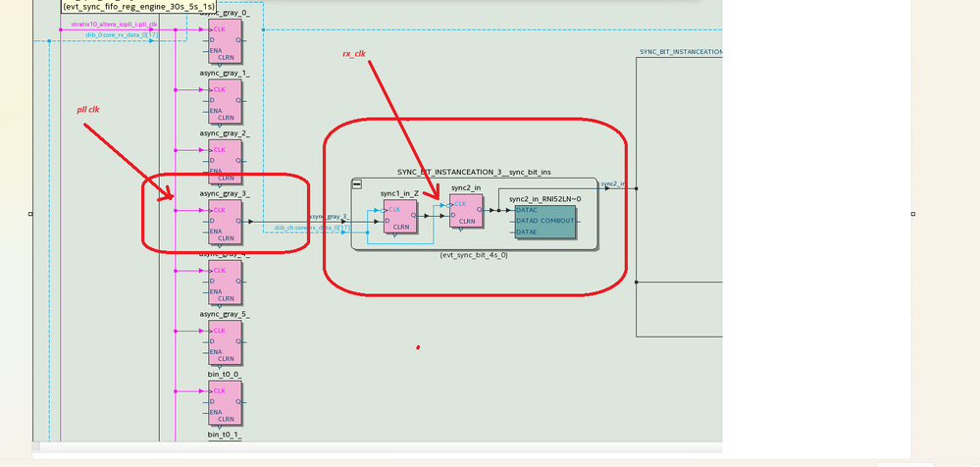Click the evt_sync_fifo_reg_engine_30s_5s_1s tooltip label
Screen dimensions: 980x467
pos(138,6)
